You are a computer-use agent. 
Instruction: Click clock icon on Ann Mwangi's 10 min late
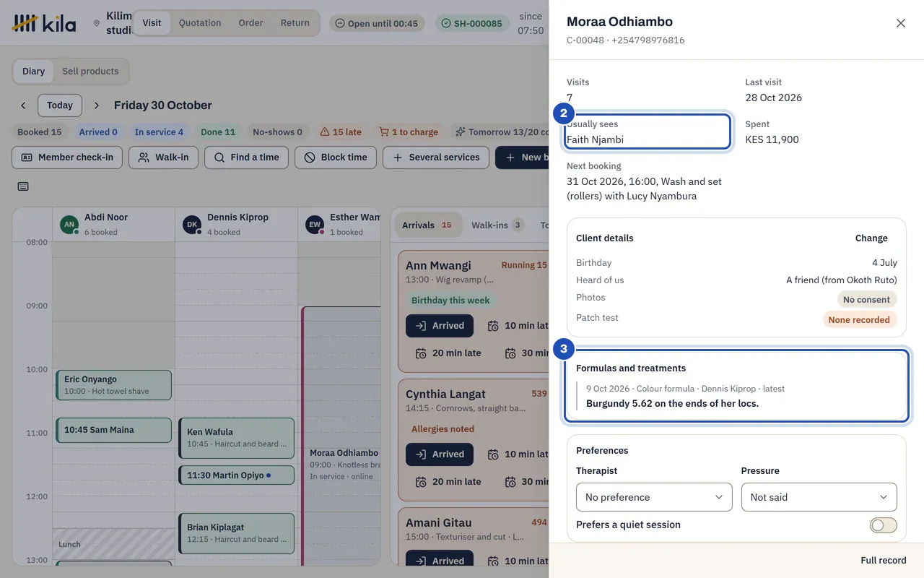coord(493,326)
